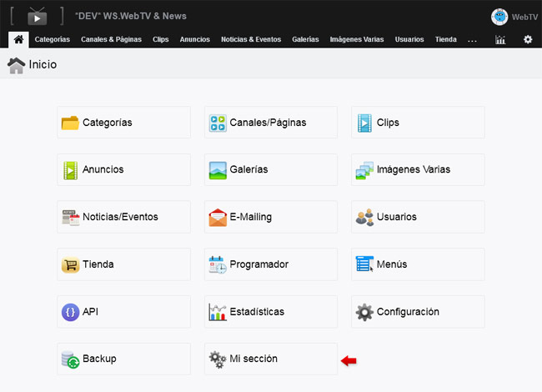This screenshot has width=542, height=392.
Task: Click the E-Mailing envelope icon
Action: [x=218, y=218]
